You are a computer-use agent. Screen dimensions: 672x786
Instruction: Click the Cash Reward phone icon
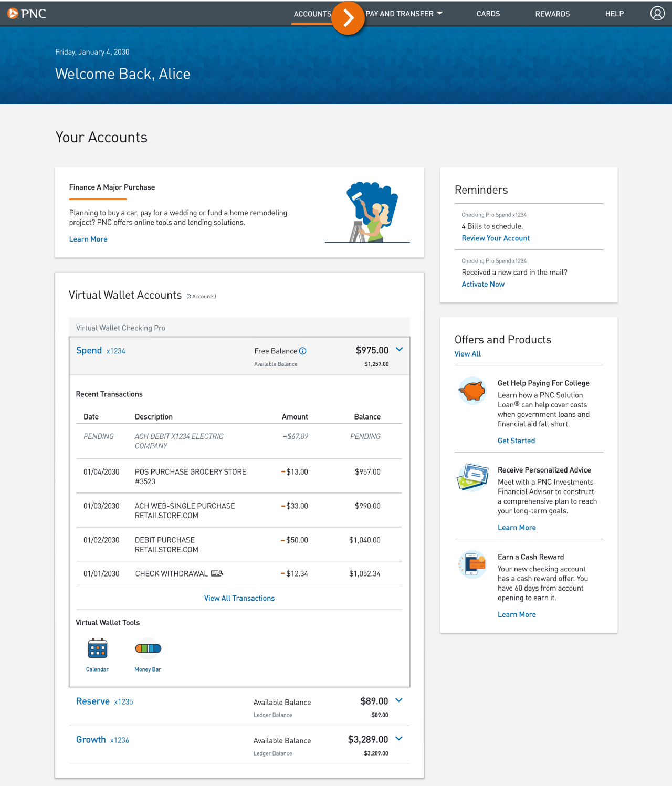(x=471, y=564)
